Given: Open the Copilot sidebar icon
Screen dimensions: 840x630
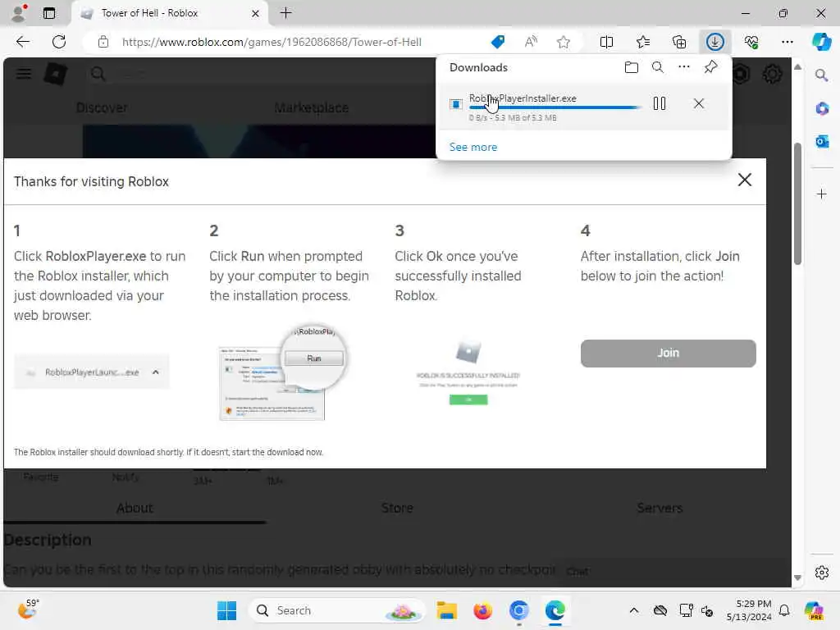Looking at the screenshot, I should click(822, 42).
